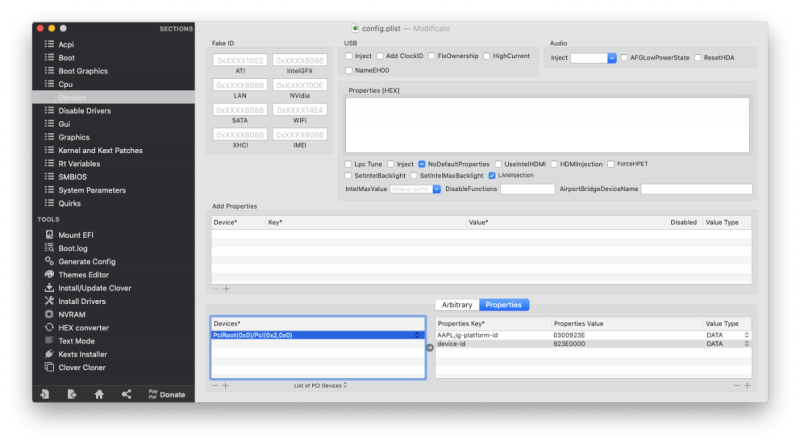Click the Donate button
This screenshot has width=800, height=445.
166,394
